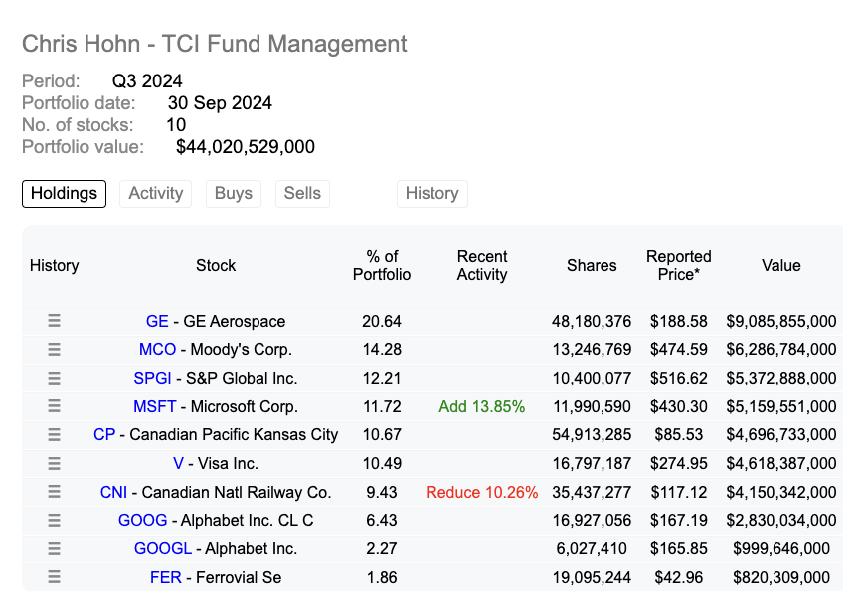861x616 pixels.
Task: Open history icon for Canadian Pacific Kansas City
Action: click(54, 434)
